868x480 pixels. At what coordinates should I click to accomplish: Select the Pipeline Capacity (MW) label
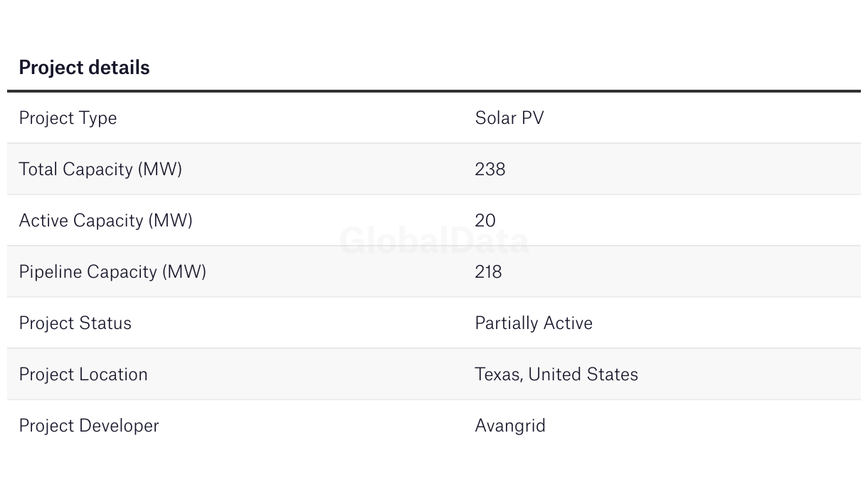(112, 272)
